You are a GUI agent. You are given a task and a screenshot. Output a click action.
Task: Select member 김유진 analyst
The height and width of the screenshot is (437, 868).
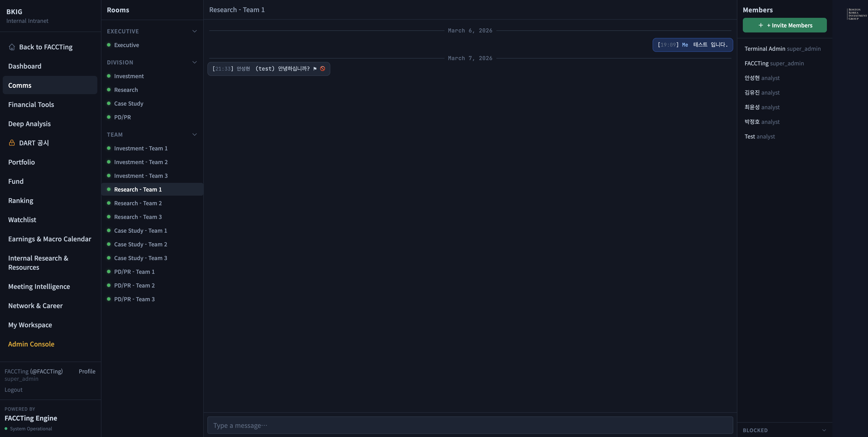pyautogui.click(x=762, y=93)
